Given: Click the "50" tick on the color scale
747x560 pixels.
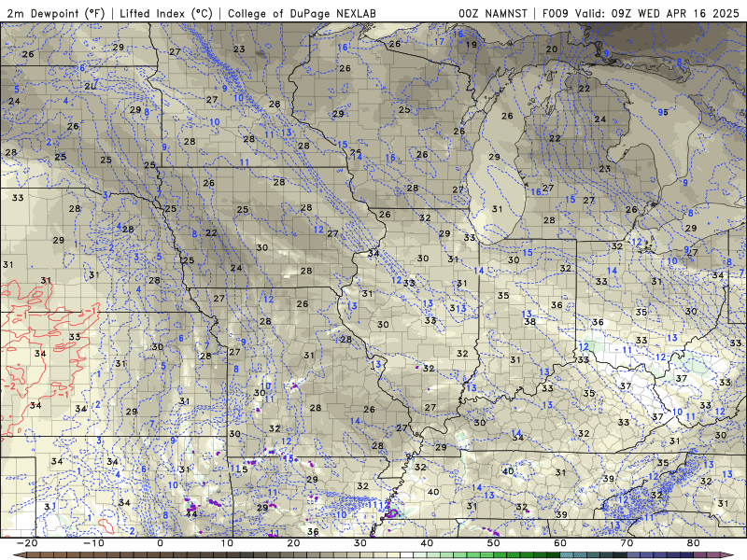Looking at the screenshot, I should (x=494, y=543).
